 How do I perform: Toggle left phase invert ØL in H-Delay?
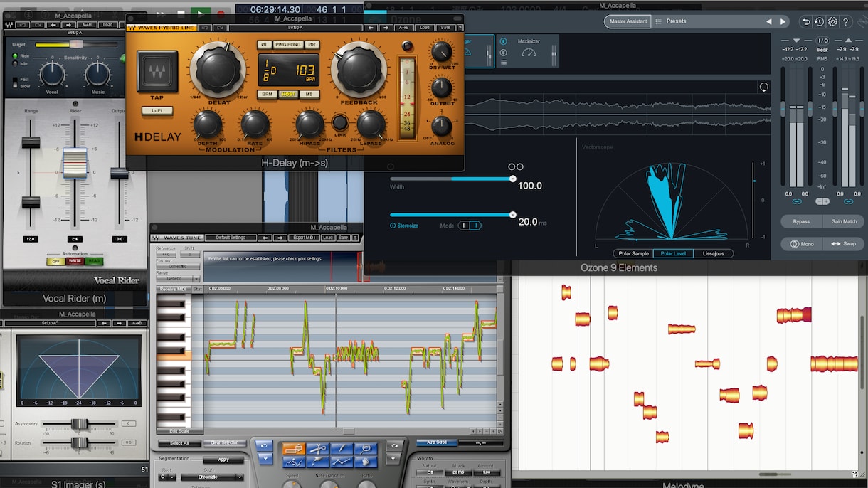tap(264, 45)
